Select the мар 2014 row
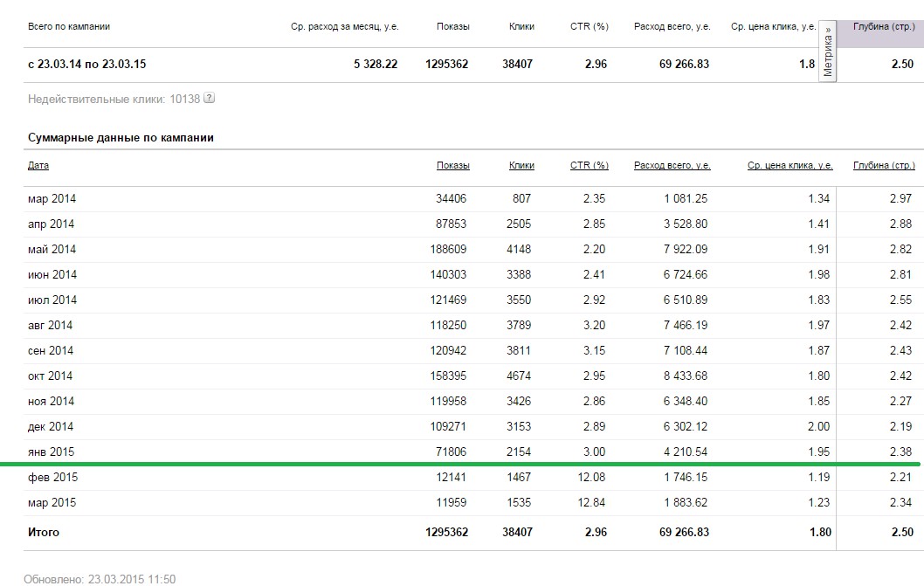924x586 pixels. [471, 198]
